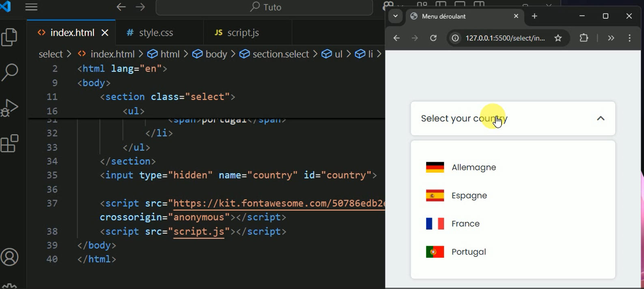The height and width of the screenshot is (289, 644).
Task: Click the li breadcrumb element
Action: 364,54
